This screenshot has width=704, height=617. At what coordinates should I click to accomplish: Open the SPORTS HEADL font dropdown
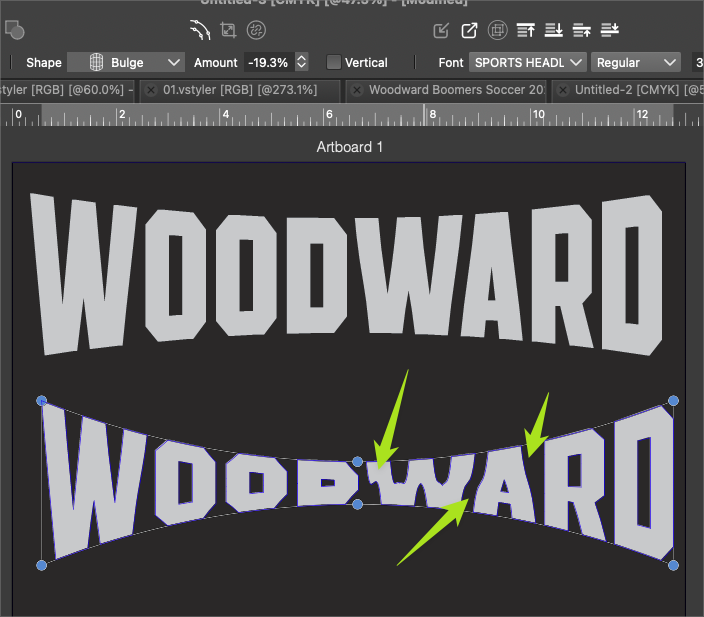pos(528,62)
